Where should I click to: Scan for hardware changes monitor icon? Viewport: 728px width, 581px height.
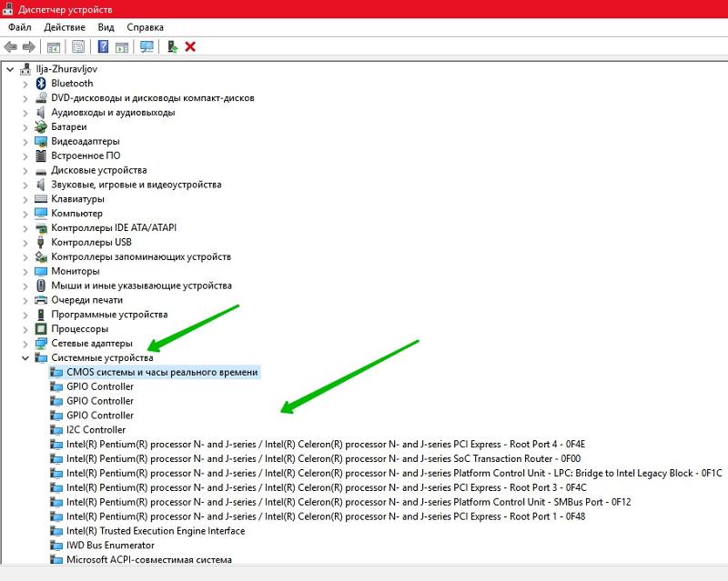click(147, 47)
